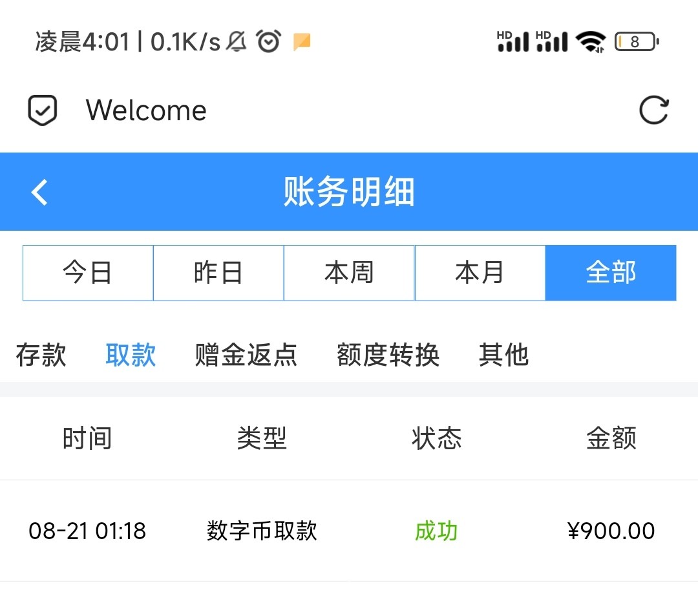The image size is (698, 616).
Task: Tap the Wi-Fi signal icon
Action: pos(590,42)
